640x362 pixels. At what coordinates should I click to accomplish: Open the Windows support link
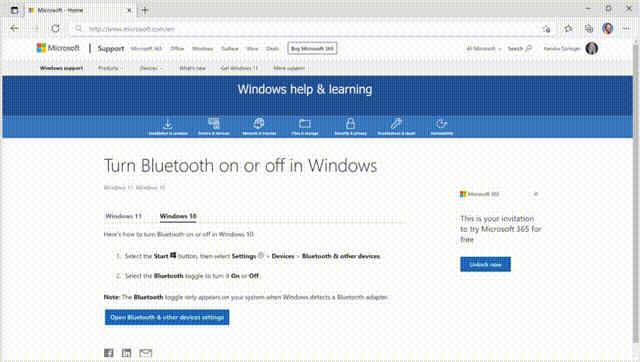[x=62, y=68]
